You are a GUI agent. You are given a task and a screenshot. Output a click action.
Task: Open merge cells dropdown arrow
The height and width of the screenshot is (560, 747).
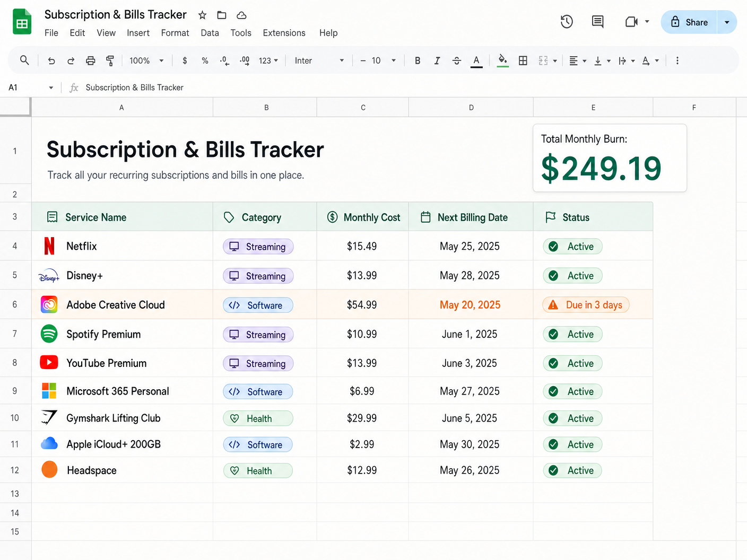[x=555, y=61]
